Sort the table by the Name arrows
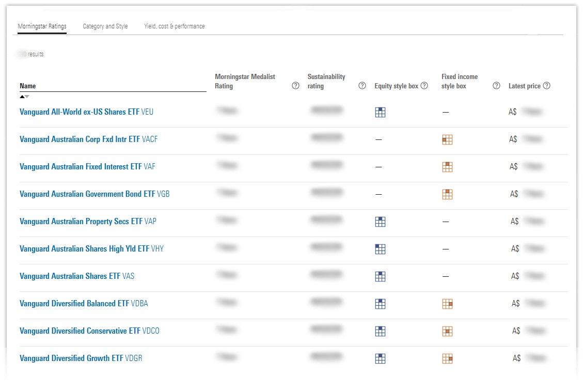Screen dimensions: 583x392 pyautogui.click(x=24, y=97)
